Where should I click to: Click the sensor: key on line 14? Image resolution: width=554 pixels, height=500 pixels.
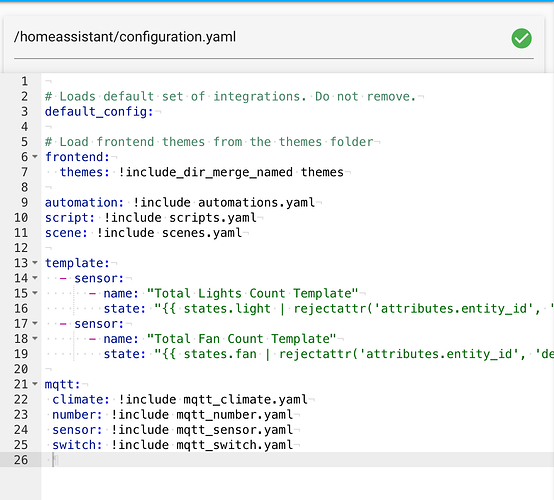point(99,278)
